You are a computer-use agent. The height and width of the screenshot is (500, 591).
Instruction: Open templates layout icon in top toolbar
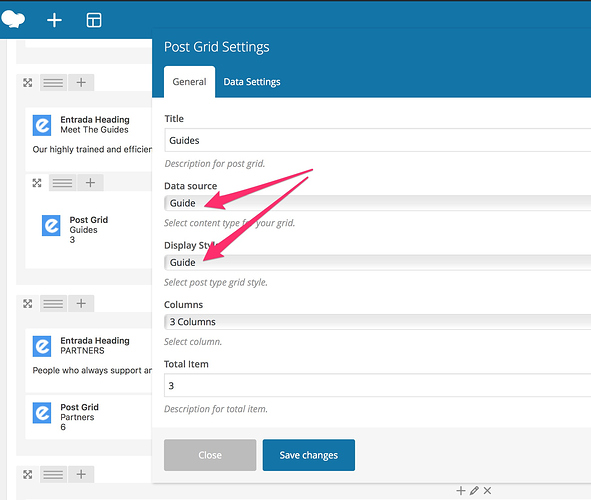[94, 20]
